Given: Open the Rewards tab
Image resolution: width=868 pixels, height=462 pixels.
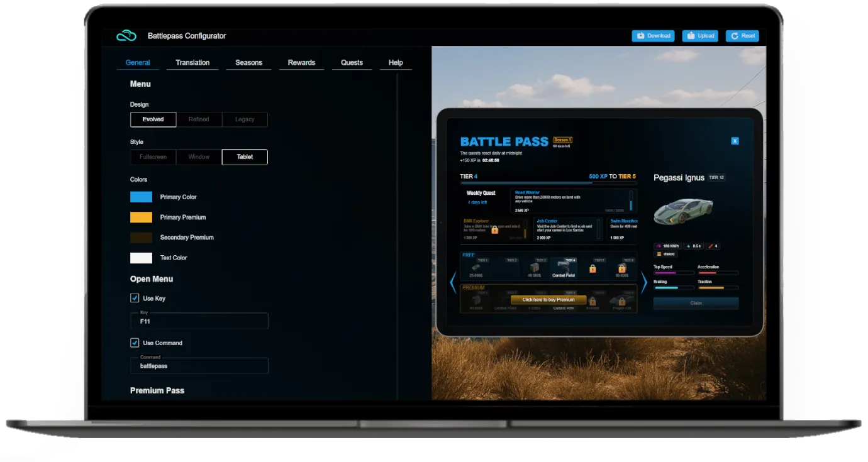Looking at the screenshot, I should click(301, 62).
